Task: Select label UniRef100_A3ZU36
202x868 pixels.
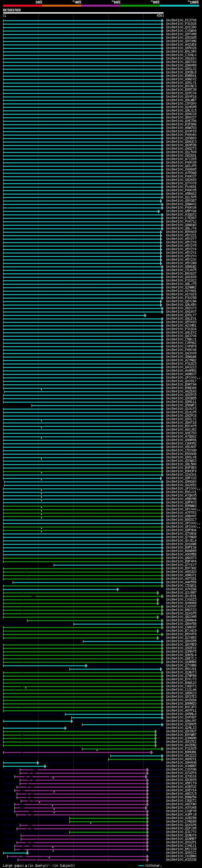Action: [181, 860]
